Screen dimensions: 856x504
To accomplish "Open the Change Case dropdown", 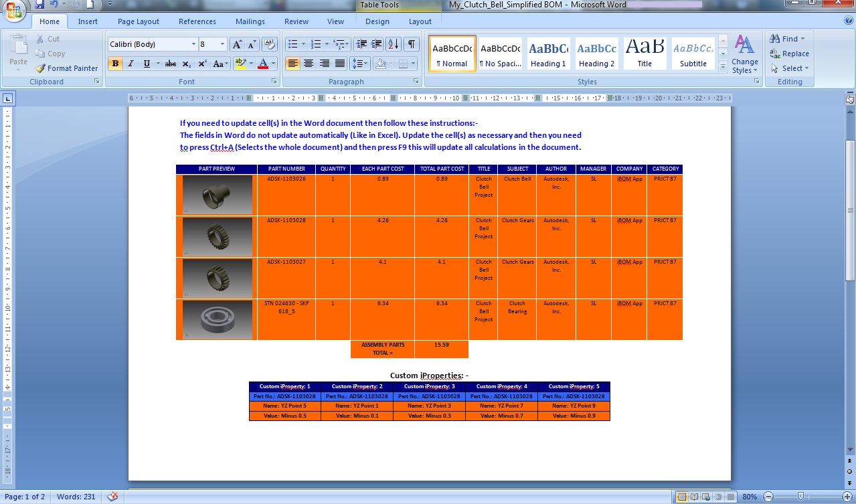I will [x=220, y=64].
